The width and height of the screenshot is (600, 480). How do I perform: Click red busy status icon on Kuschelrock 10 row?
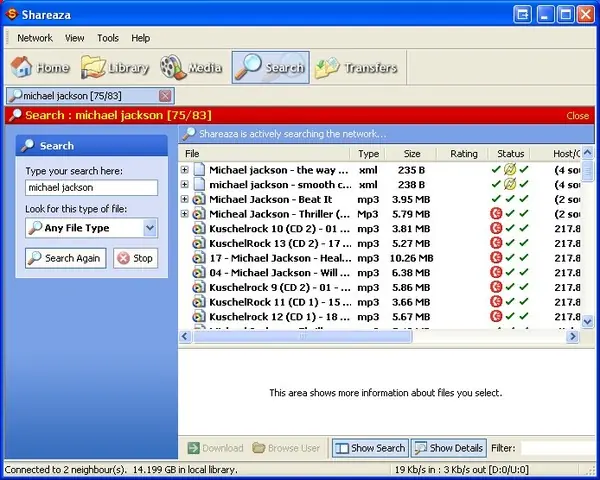[x=496, y=228]
